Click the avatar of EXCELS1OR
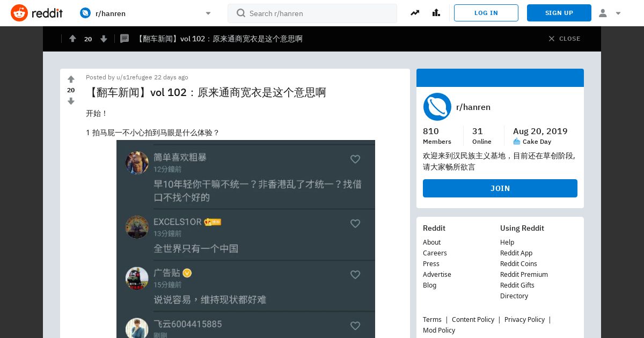 click(x=137, y=227)
